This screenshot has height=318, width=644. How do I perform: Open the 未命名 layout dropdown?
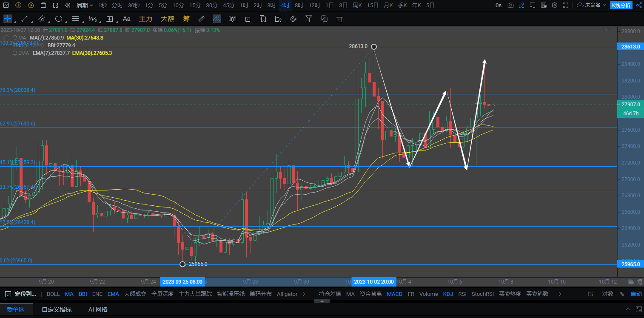592,5
